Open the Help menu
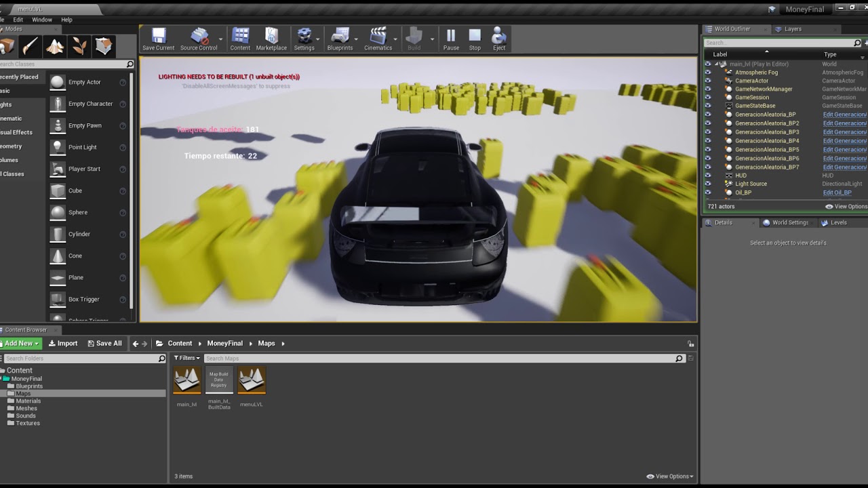Viewport: 868px width, 488px height. [66, 20]
